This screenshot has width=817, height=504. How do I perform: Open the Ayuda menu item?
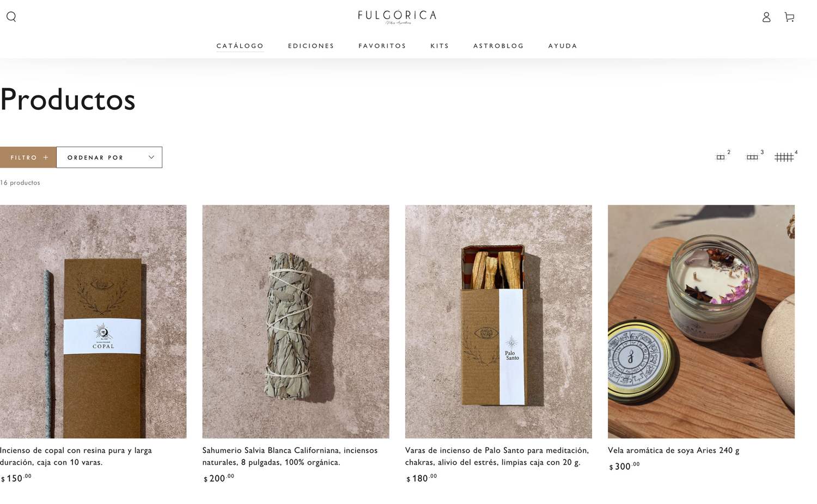(563, 46)
